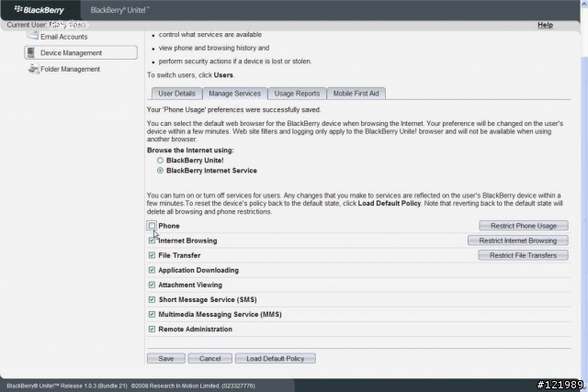Click the Restrict Phone Usage button
The image size is (588, 392).
(524, 226)
